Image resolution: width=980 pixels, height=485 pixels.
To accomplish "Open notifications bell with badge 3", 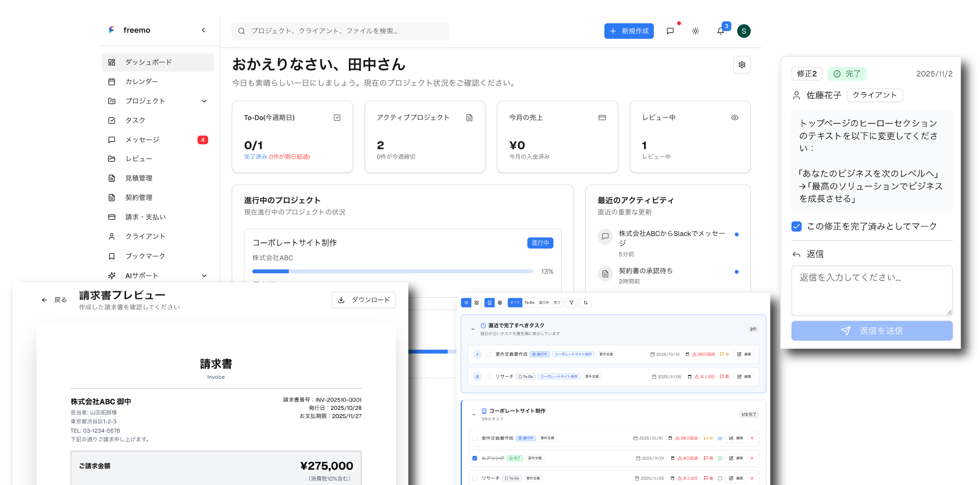I will point(721,31).
